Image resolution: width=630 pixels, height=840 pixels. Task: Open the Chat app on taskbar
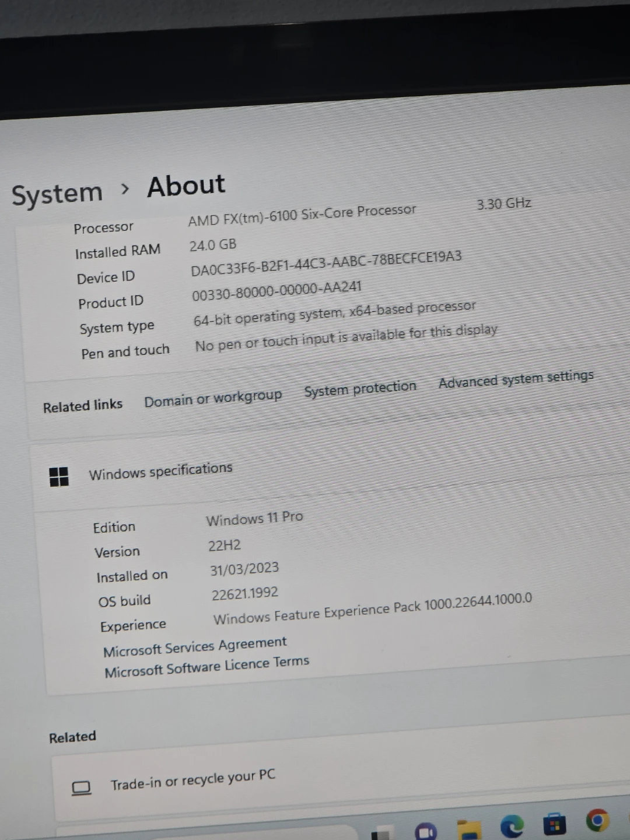pyautogui.click(x=426, y=832)
